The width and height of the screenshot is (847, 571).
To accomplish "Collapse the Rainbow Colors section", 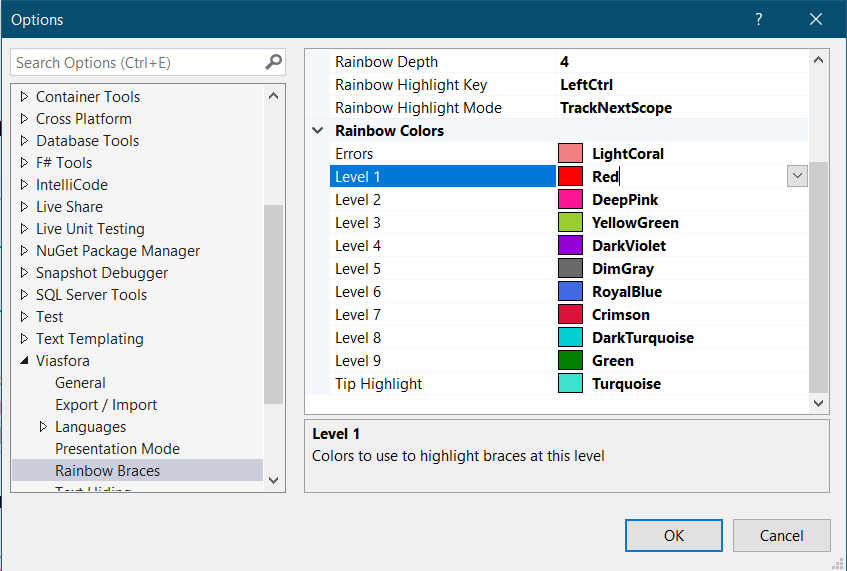I will pyautogui.click(x=318, y=131).
